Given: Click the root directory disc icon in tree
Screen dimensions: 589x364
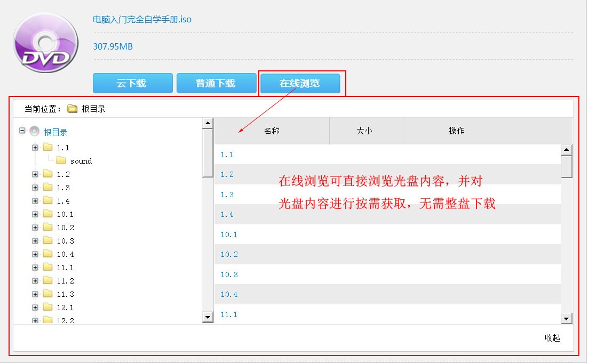Looking at the screenshot, I should (35, 132).
